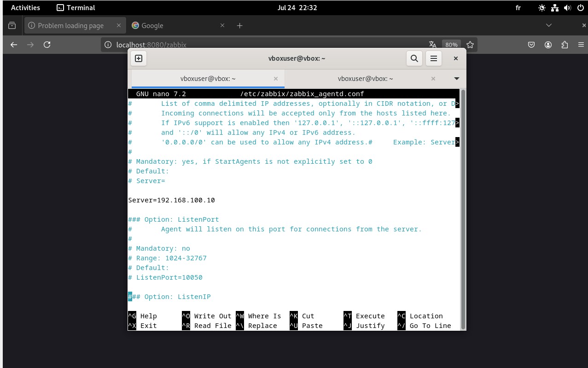Go back to previous page in browser
Viewport: 588px width, 368px height.
point(14,45)
